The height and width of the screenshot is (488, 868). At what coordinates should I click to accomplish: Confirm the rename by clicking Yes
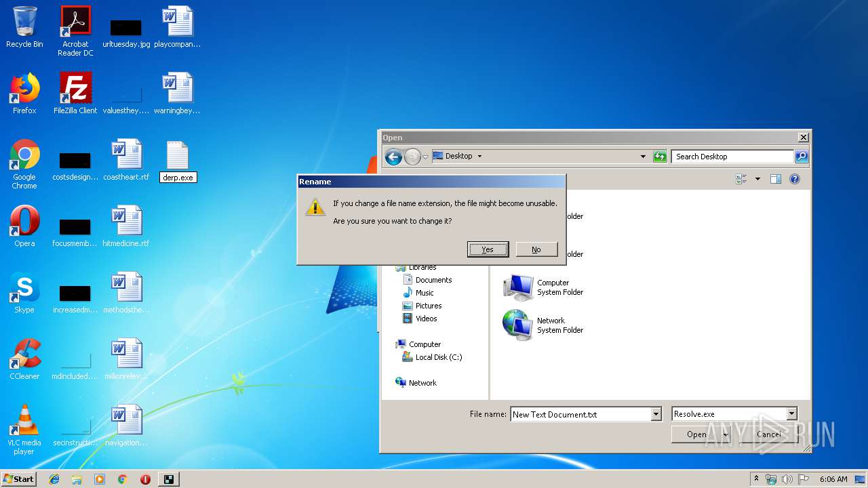click(x=488, y=249)
